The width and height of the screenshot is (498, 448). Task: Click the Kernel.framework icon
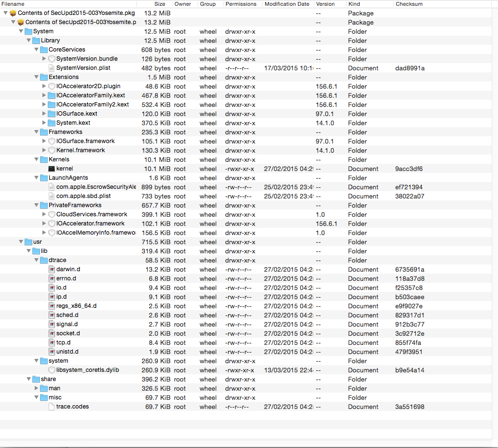[x=52, y=150]
